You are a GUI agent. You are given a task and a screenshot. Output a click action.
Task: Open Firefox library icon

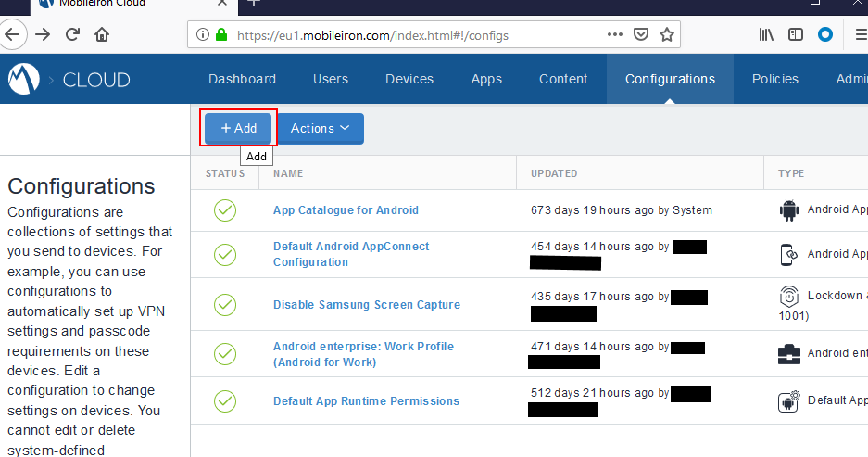[766, 35]
